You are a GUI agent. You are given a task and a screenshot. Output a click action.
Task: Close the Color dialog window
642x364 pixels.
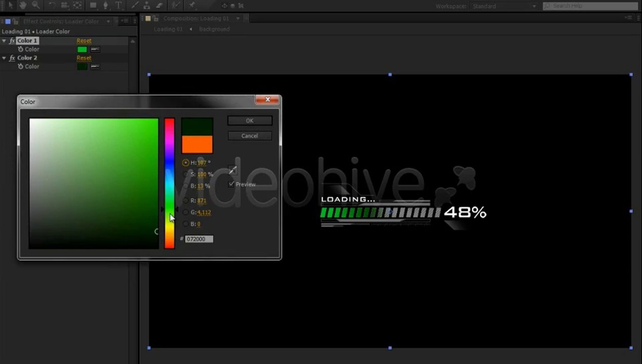(267, 100)
